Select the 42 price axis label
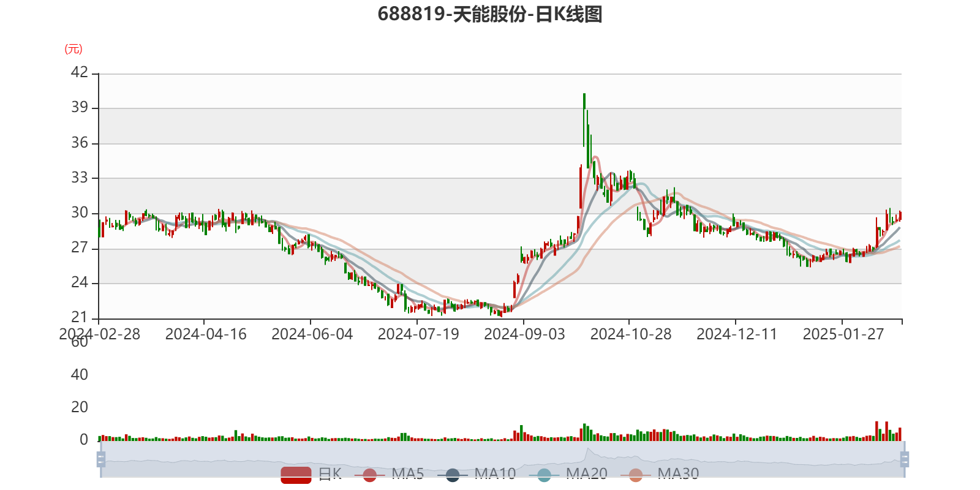The height and width of the screenshot is (490, 980). 80,72
